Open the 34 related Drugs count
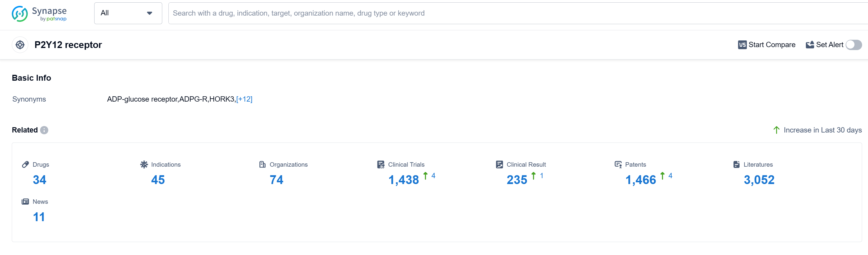868x255 pixels. point(39,180)
